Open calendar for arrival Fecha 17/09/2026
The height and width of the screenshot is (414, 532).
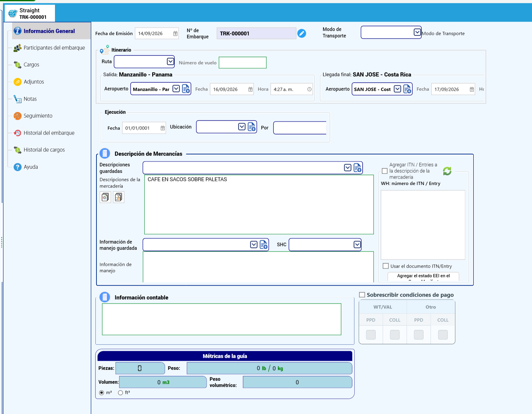[472, 89]
